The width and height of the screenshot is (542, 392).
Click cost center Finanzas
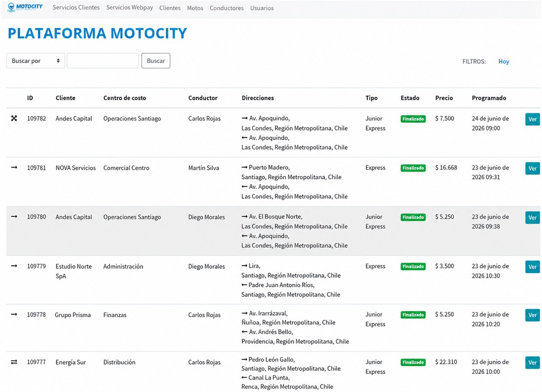click(x=115, y=315)
